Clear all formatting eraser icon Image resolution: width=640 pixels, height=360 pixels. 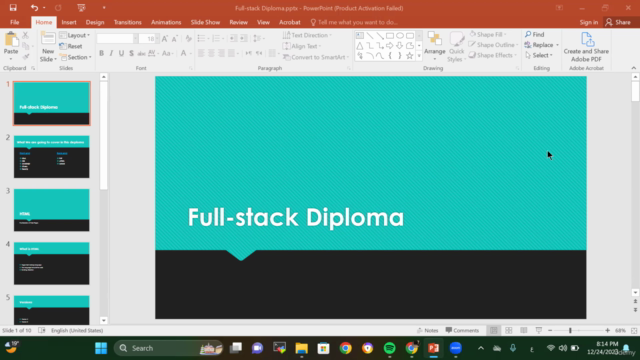[188, 39]
